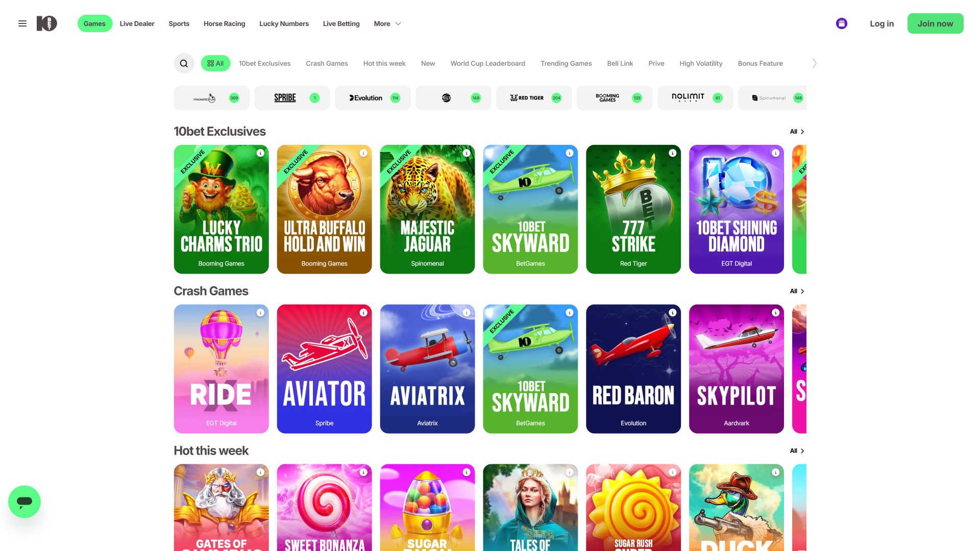Screen dimensions: 980x551
Task: Go to Sports
Action: 179,23
